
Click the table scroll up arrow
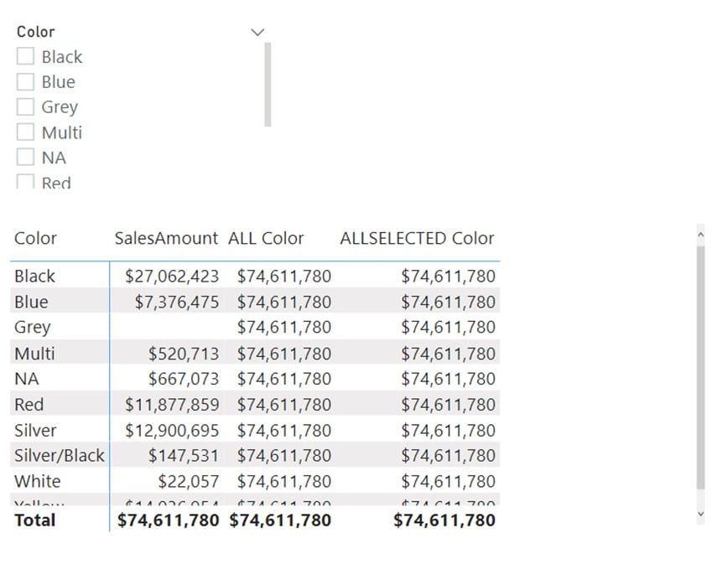click(700, 235)
